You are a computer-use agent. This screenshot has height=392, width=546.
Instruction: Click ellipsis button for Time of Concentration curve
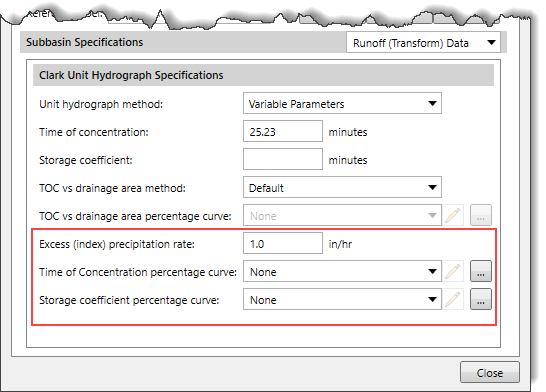pos(481,271)
